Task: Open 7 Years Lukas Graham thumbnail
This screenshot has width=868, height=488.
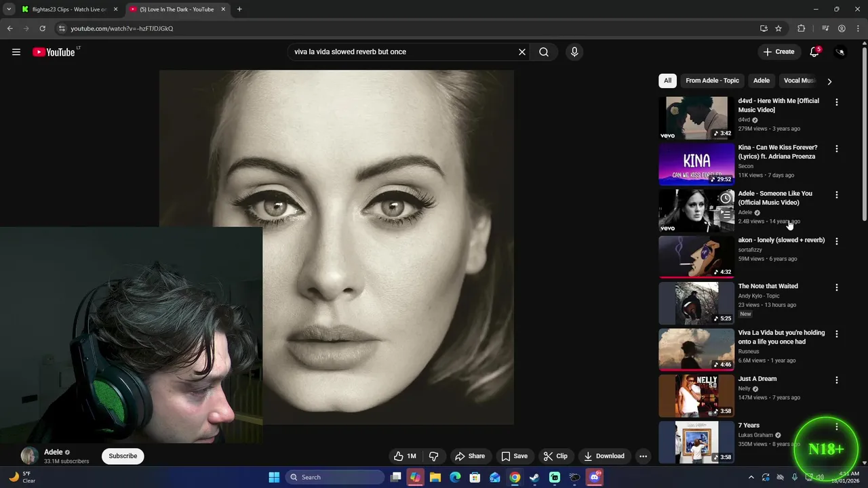Action: pos(696,443)
